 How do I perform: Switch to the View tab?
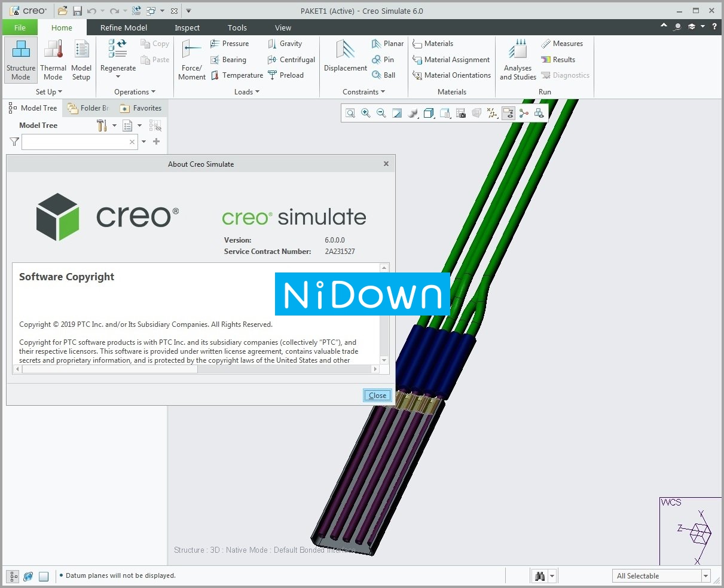283,27
